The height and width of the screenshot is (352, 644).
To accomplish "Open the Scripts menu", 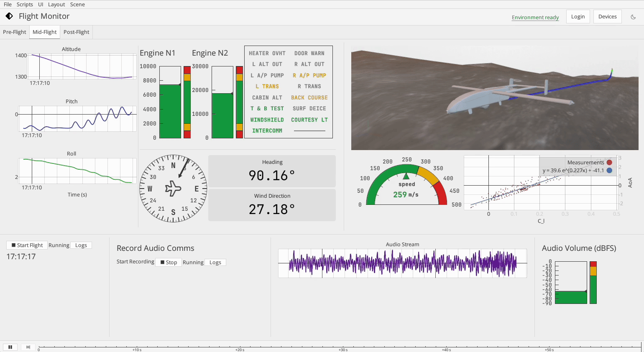I will pos(25,4).
